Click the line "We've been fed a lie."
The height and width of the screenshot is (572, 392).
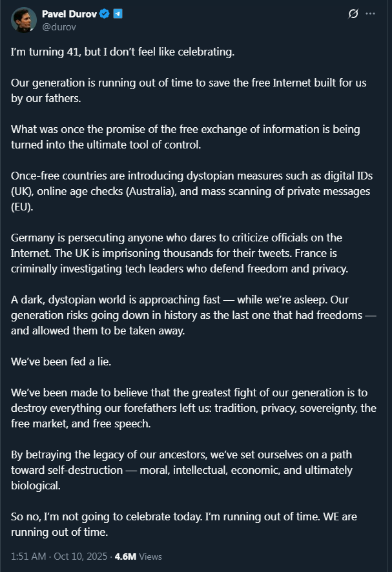coord(61,362)
